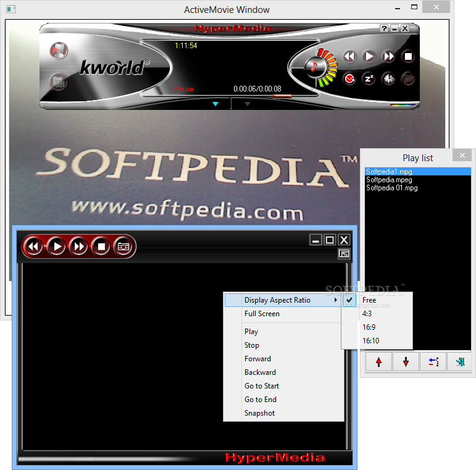Click the red stop button in video window

101,246
